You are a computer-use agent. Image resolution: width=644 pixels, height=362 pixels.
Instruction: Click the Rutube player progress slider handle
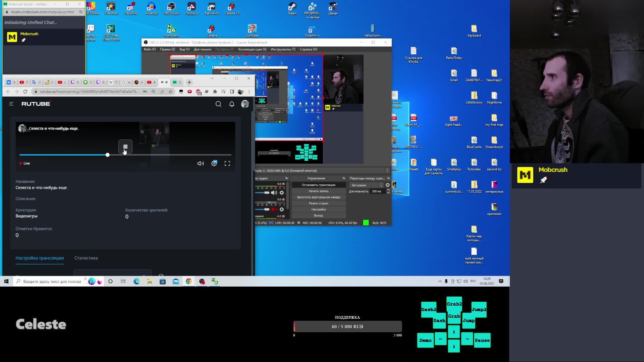click(107, 155)
